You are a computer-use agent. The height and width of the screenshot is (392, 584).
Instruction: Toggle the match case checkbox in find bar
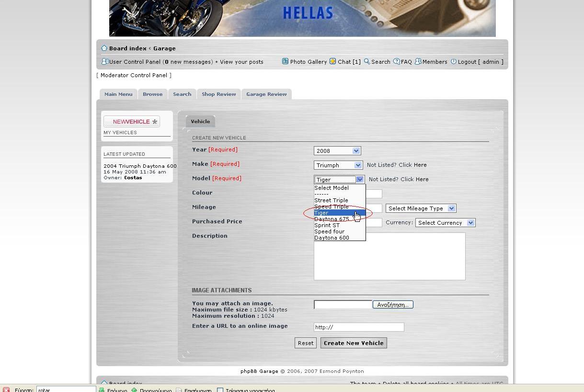tap(220, 390)
